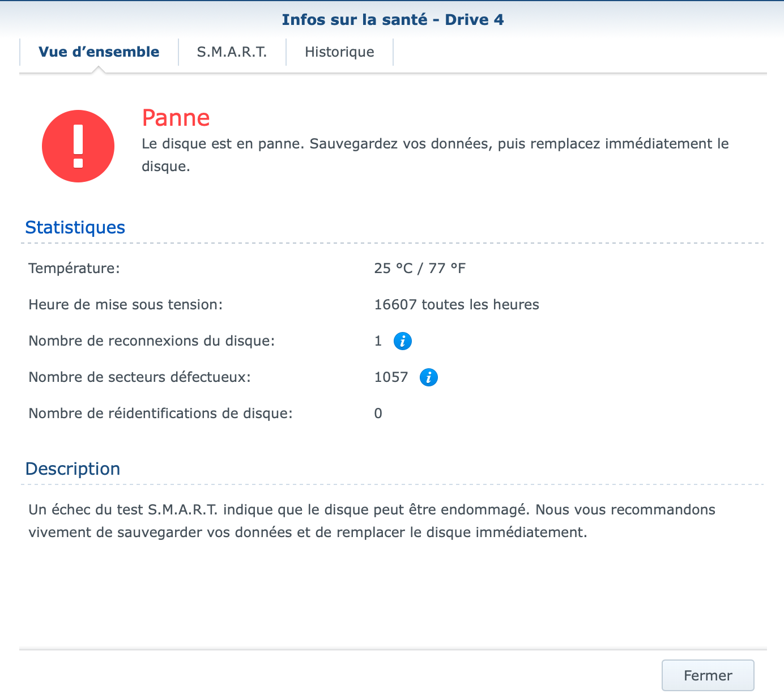
Task: Click the Température label
Action: 74,269
